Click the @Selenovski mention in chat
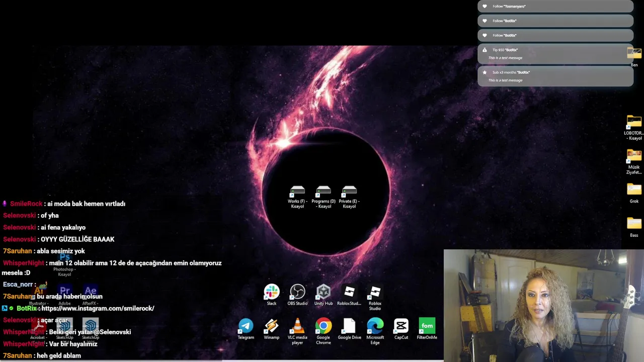This screenshot has width=644, height=362. tap(112, 332)
